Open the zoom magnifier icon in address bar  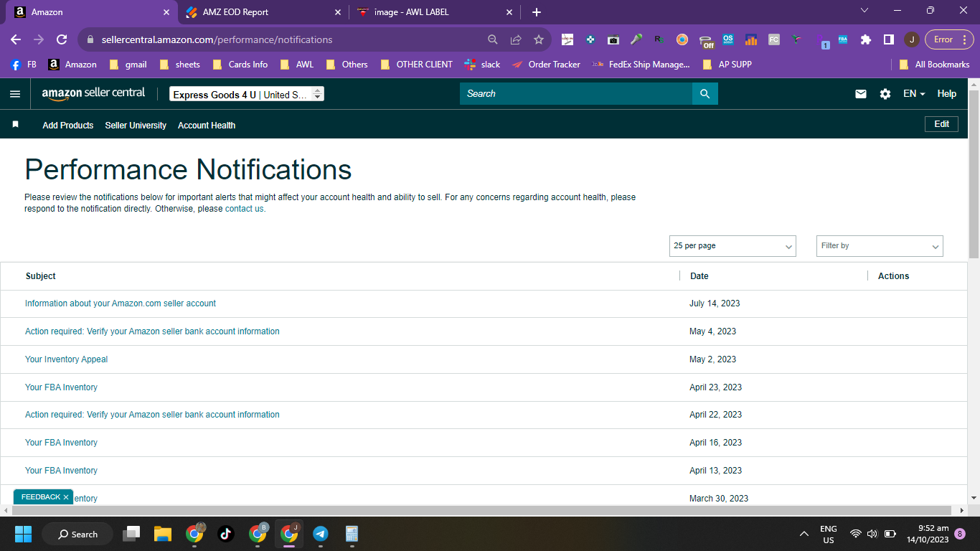click(x=493, y=39)
